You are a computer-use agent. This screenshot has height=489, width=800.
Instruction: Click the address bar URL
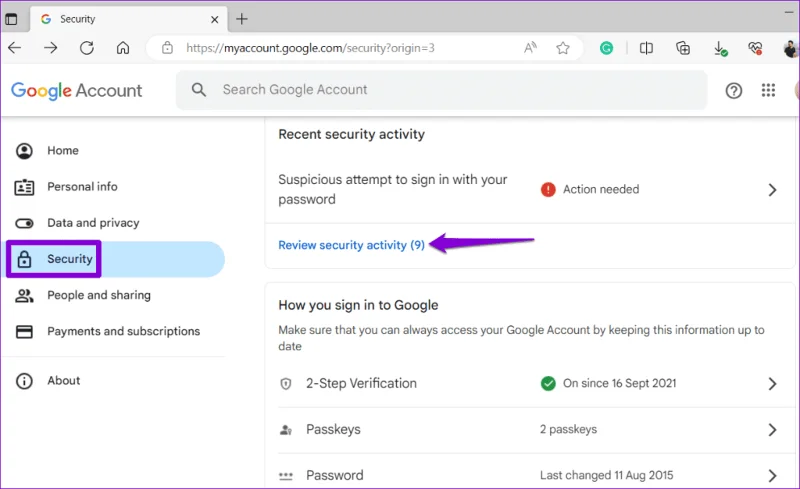(310, 48)
